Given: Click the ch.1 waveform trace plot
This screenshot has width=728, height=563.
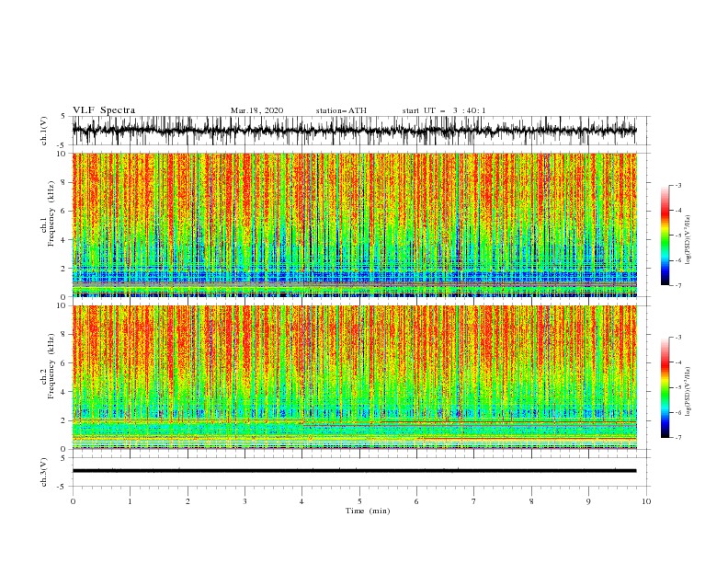Looking at the screenshot, I should pos(354,131).
